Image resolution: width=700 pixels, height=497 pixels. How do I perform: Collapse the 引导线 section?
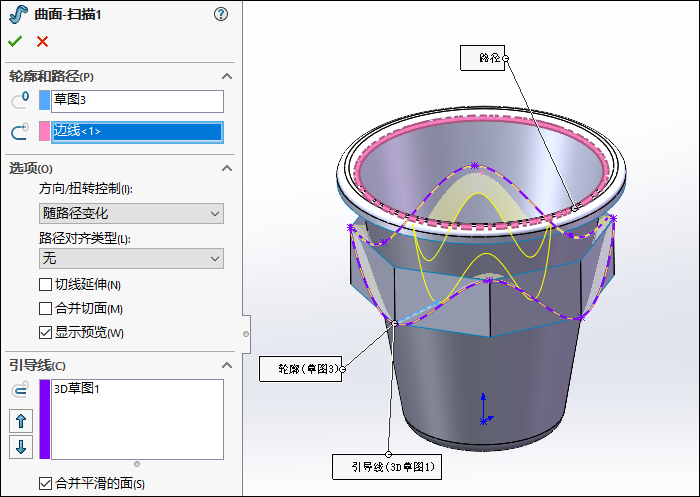coord(227,365)
